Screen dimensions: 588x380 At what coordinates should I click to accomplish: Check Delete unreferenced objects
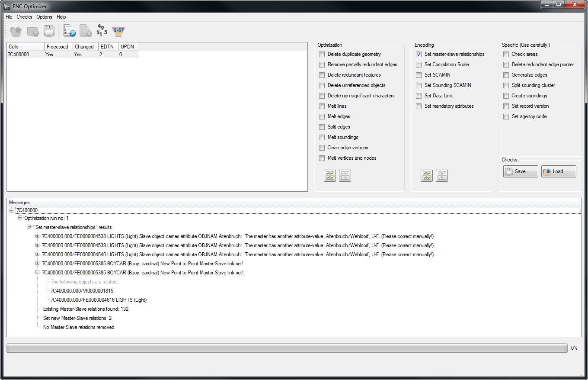click(322, 85)
